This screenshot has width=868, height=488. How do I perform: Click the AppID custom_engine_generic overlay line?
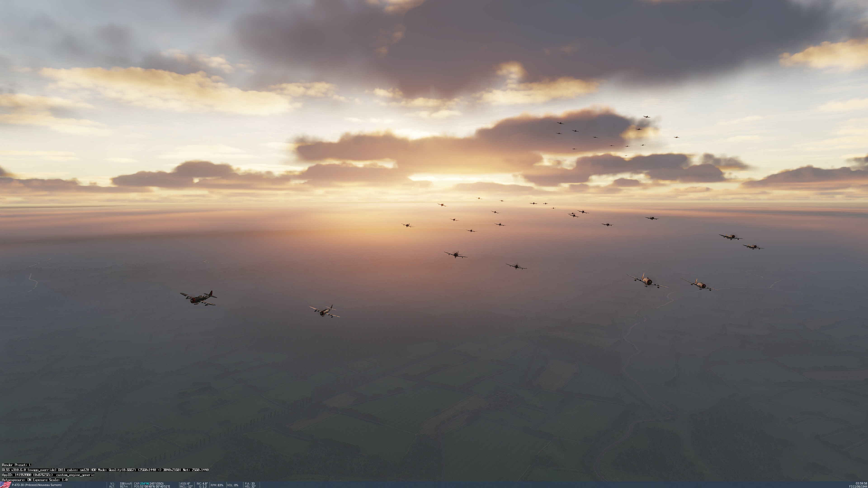click(48, 475)
